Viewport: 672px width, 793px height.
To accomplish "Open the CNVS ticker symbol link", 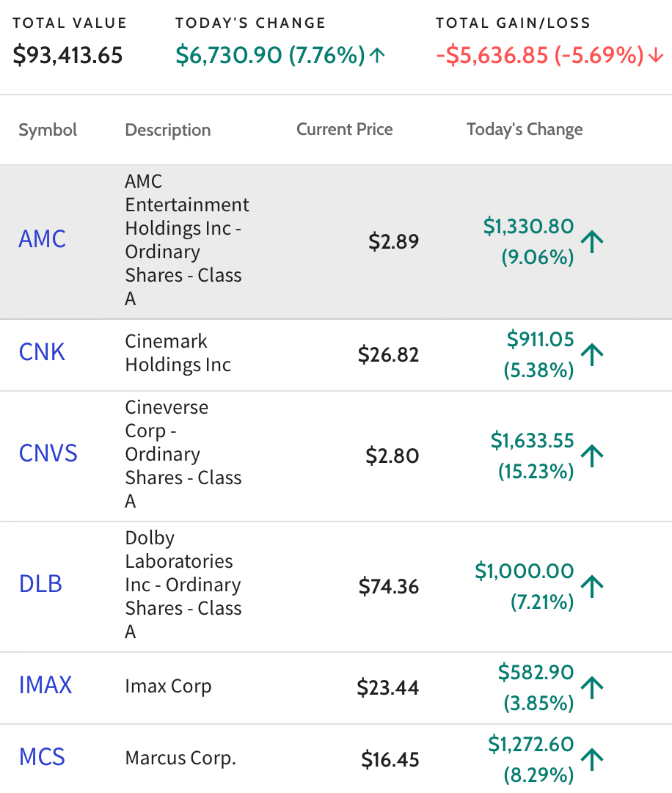I will pyautogui.click(x=48, y=453).
